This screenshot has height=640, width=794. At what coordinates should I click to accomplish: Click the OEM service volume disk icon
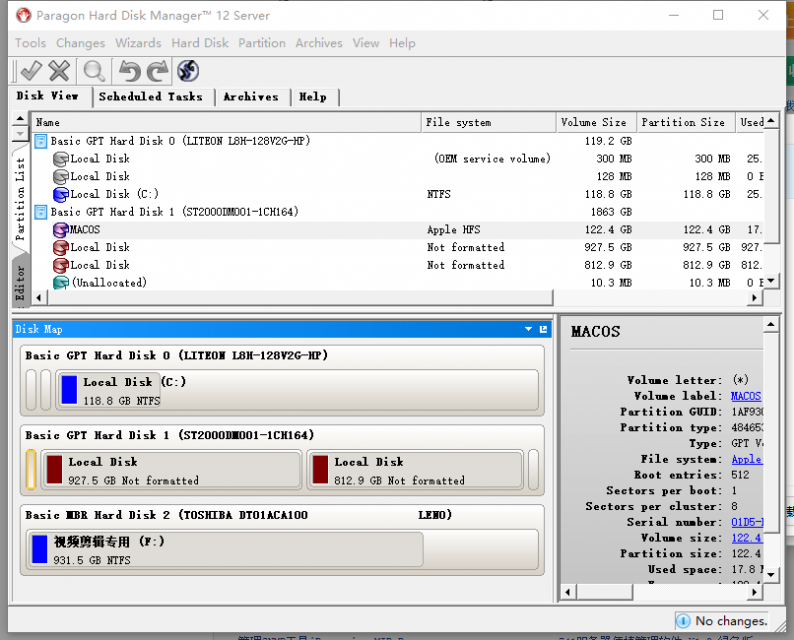[61, 159]
